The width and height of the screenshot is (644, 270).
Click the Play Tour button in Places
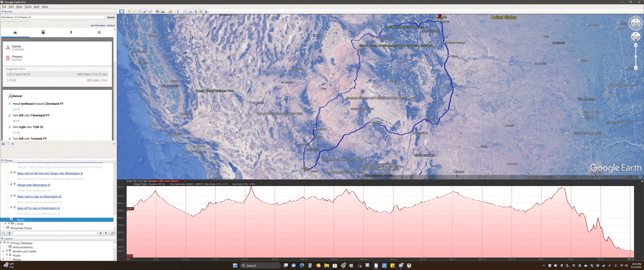point(113,233)
